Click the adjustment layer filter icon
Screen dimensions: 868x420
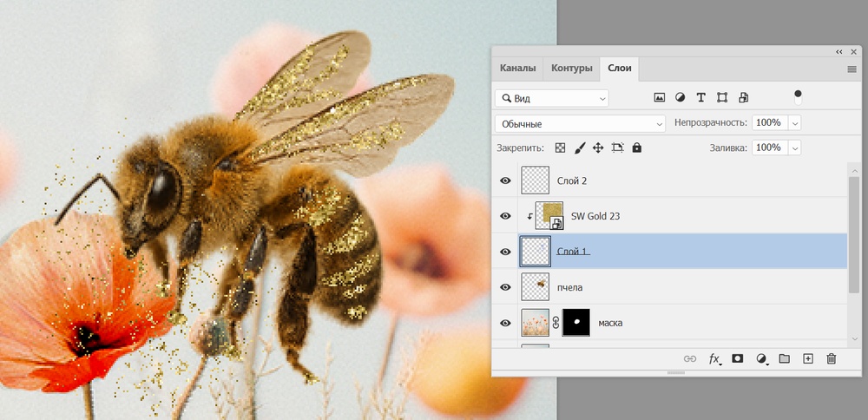coord(680,97)
